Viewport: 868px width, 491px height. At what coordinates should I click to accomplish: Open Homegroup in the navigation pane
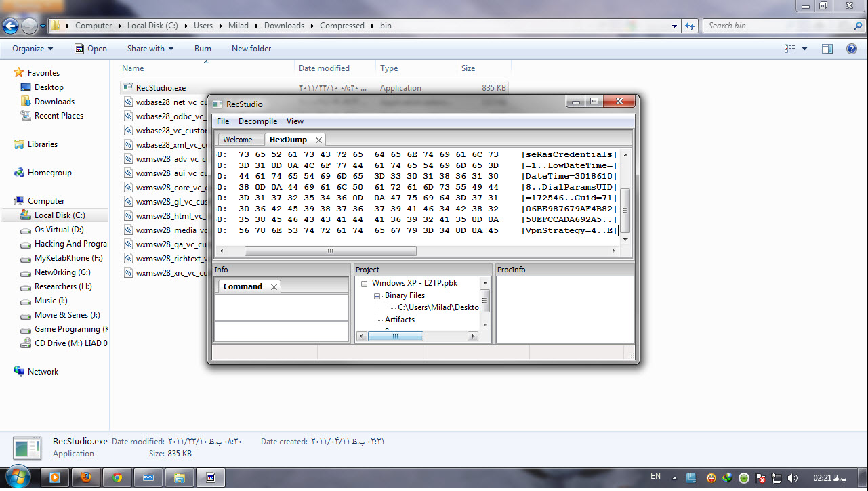[49, 173]
